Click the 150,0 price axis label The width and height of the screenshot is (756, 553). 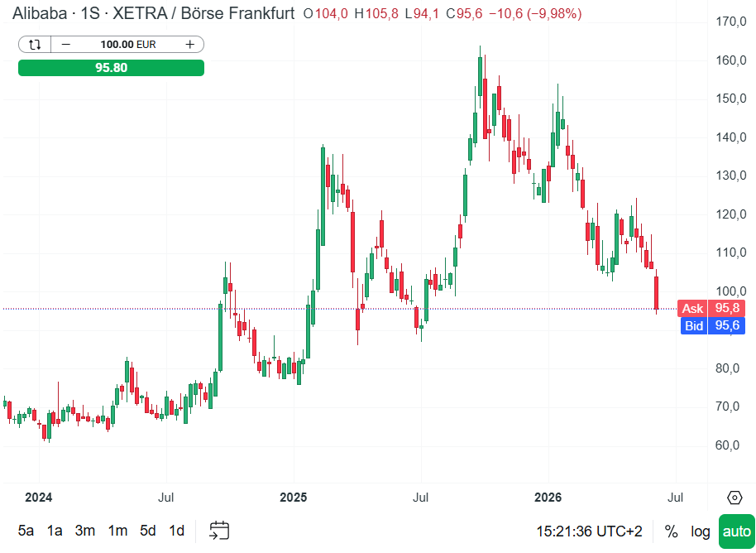tap(731, 99)
